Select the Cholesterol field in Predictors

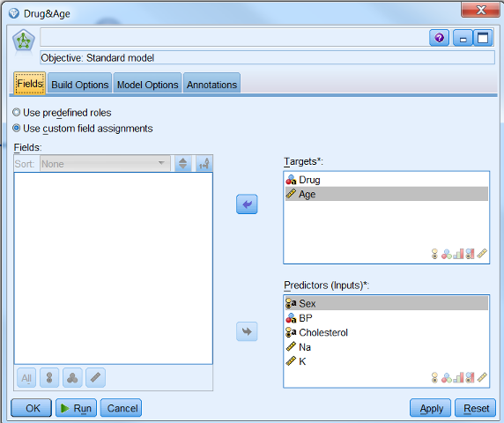pos(386,332)
